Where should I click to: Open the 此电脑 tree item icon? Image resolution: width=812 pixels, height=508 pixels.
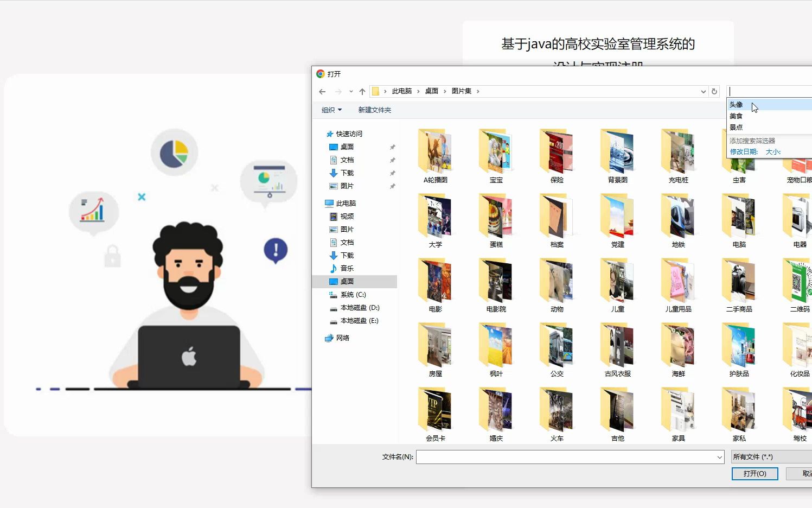(329, 202)
